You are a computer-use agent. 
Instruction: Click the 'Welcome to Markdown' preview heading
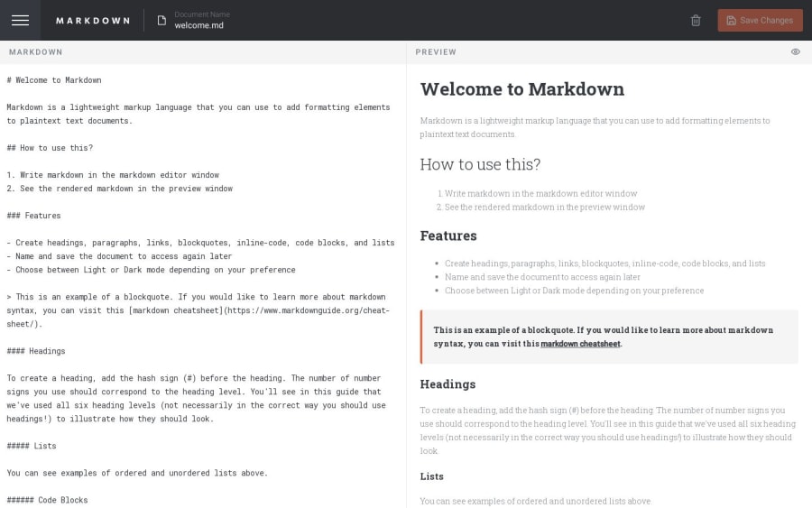pos(522,89)
